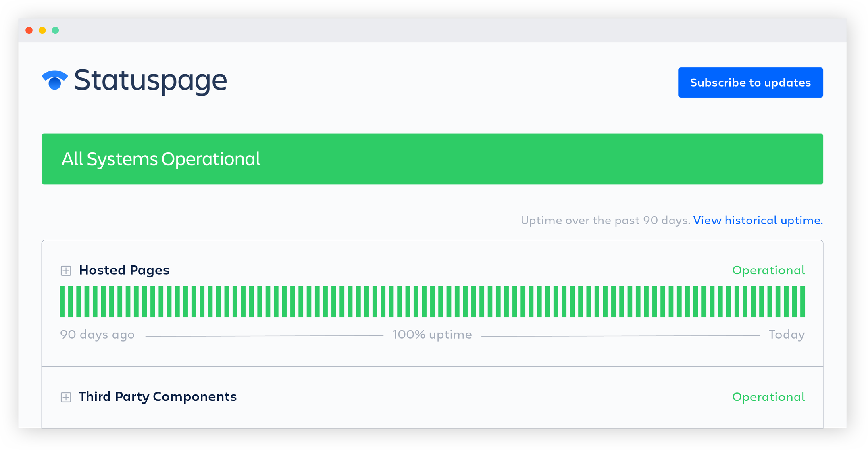Click the green maximize window dot

click(56, 30)
